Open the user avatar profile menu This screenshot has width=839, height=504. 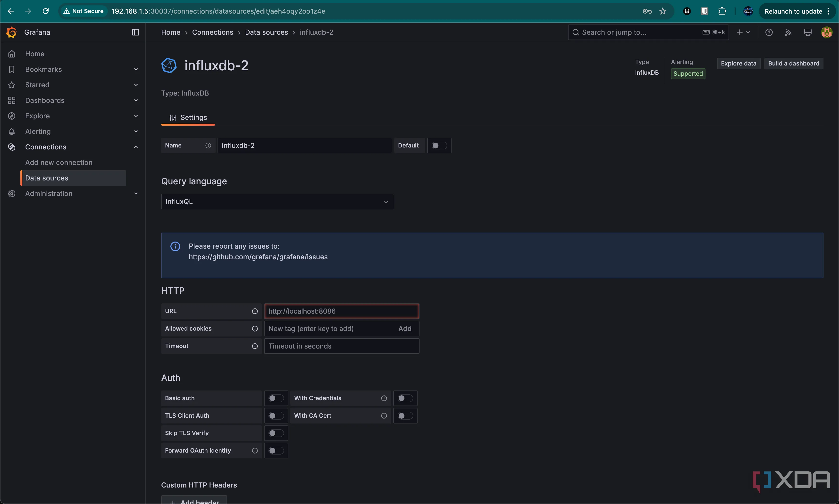click(826, 32)
